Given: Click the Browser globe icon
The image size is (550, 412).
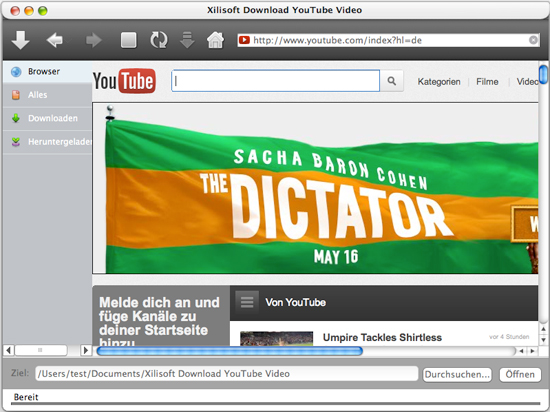Looking at the screenshot, I should 16,72.
